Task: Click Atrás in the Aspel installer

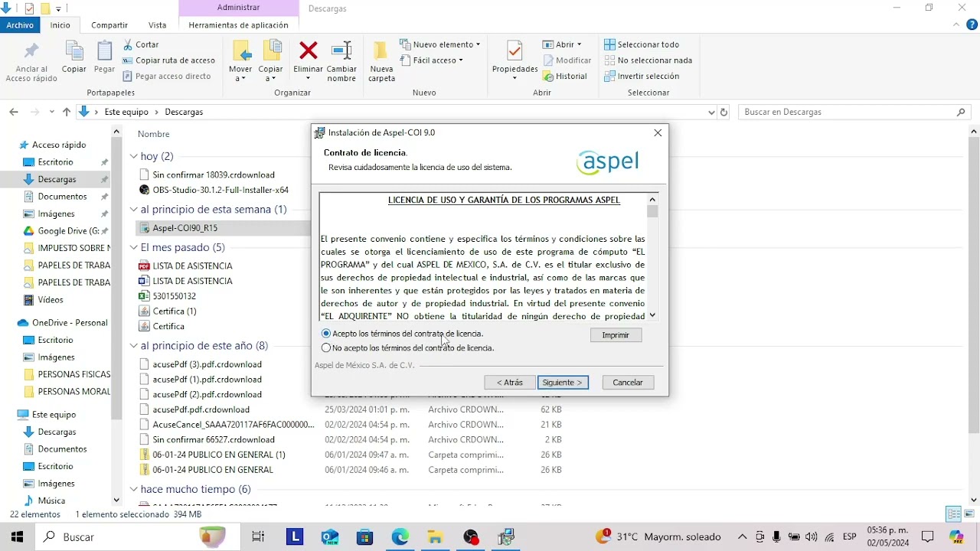Action: point(509,382)
